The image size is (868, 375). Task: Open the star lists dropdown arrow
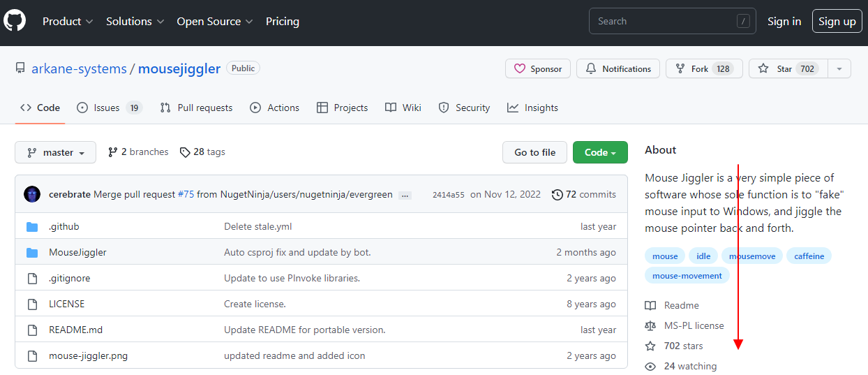839,68
